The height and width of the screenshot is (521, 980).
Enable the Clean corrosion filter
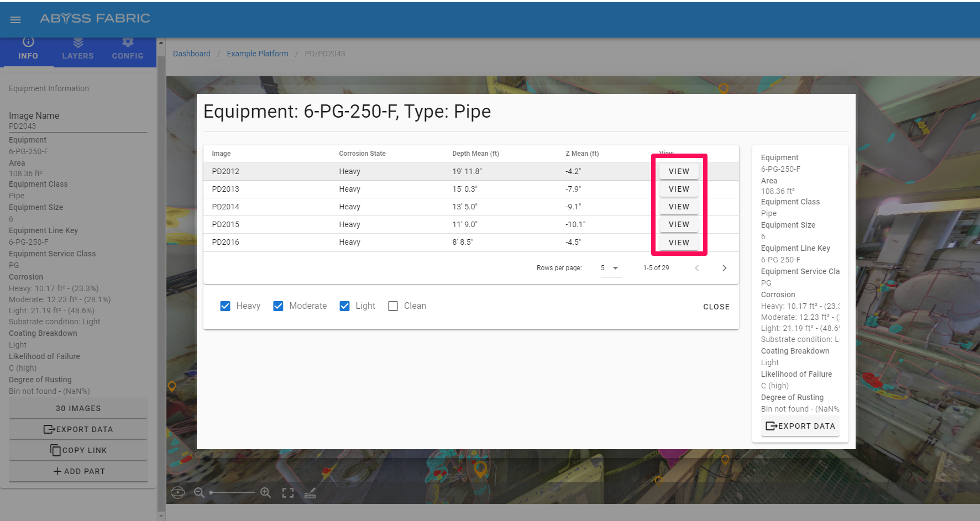click(393, 306)
